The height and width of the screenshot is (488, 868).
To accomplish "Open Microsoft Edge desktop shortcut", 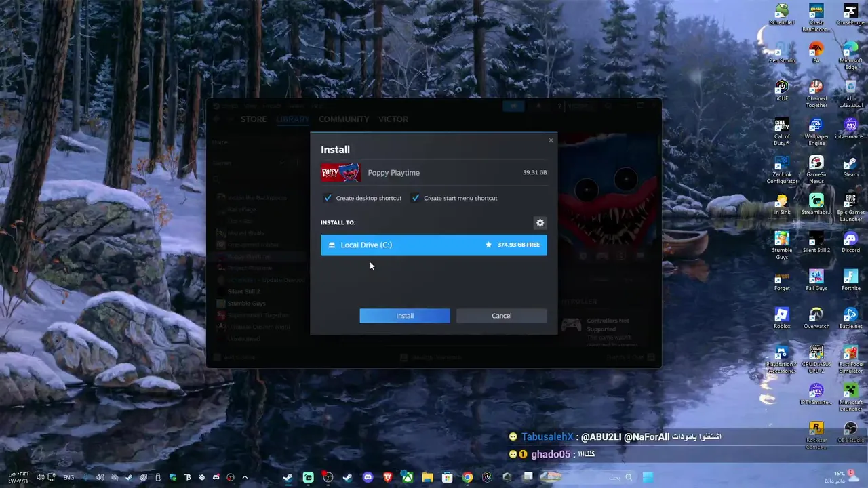I will pyautogui.click(x=850, y=56).
